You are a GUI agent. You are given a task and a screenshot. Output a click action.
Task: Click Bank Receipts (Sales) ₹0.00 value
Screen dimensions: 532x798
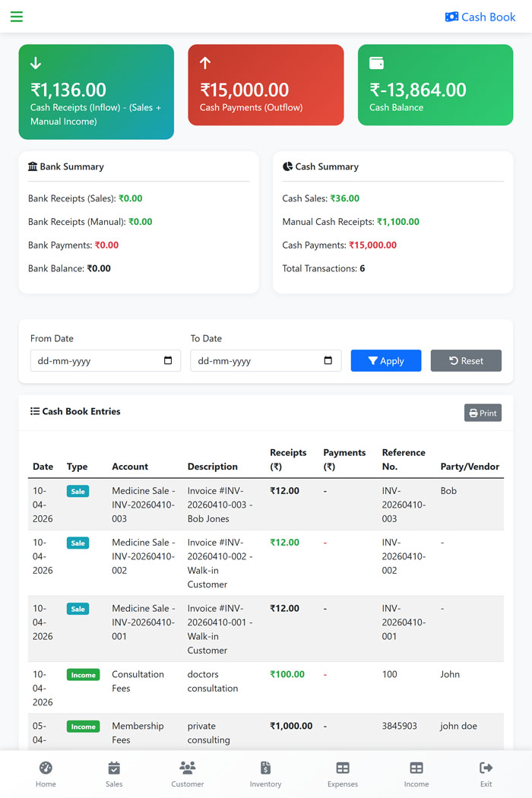(130, 198)
